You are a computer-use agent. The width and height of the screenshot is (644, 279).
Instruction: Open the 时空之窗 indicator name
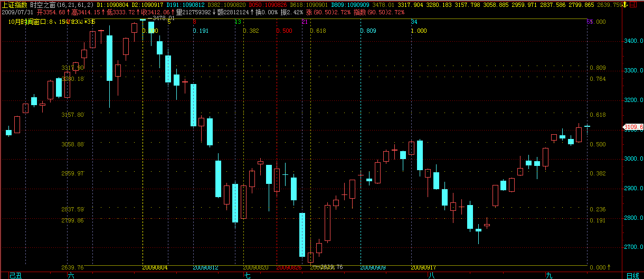tap(43, 4)
